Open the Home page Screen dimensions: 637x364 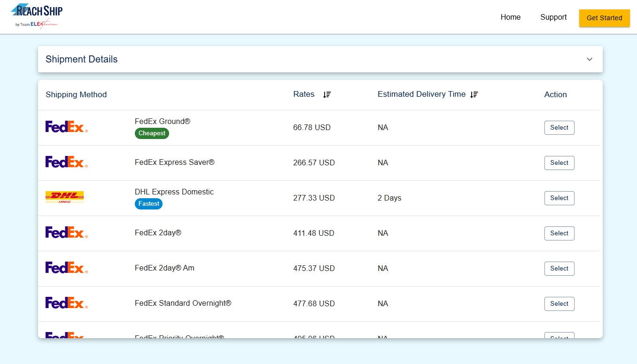click(x=511, y=17)
